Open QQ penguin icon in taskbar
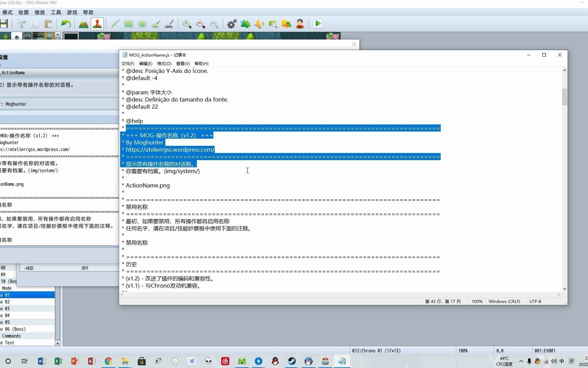Image resolution: width=588 pixels, height=368 pixels. (x=275, y=361)
